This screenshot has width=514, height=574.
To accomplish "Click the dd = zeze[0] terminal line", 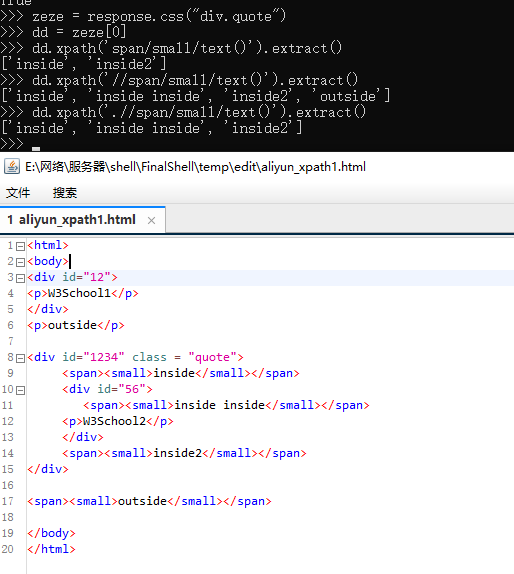I will coord(79,32).
